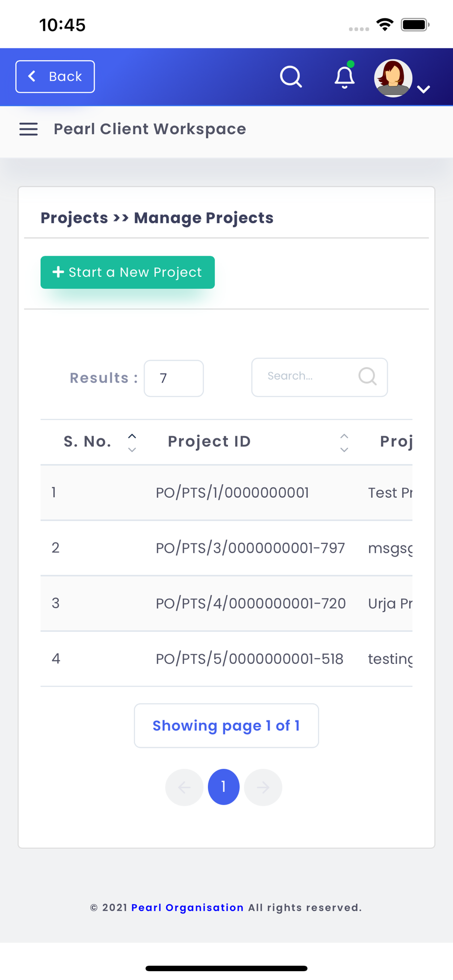Click Projects in the breadcrumb heading
Image resolution: width=453 pixels, height=980 pixels.
[74, 218]
